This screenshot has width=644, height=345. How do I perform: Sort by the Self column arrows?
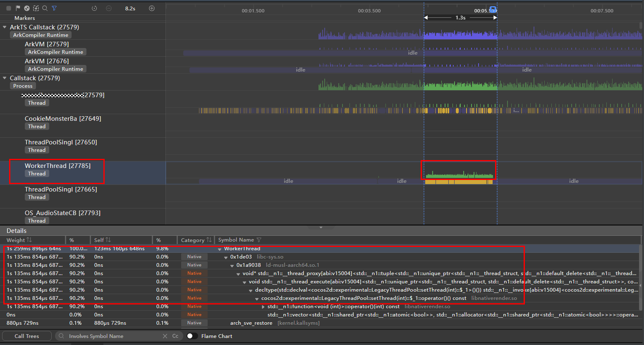(x=108, y=240)
